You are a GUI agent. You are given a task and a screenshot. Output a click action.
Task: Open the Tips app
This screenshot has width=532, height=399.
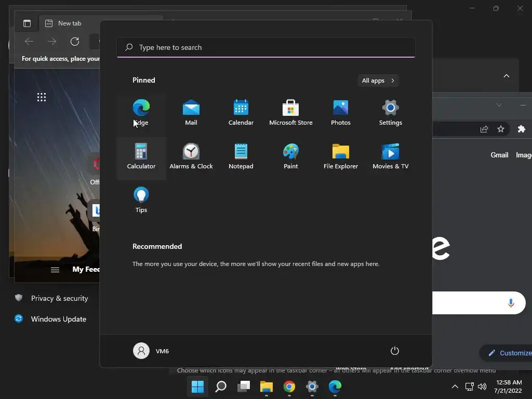[141, 200]
